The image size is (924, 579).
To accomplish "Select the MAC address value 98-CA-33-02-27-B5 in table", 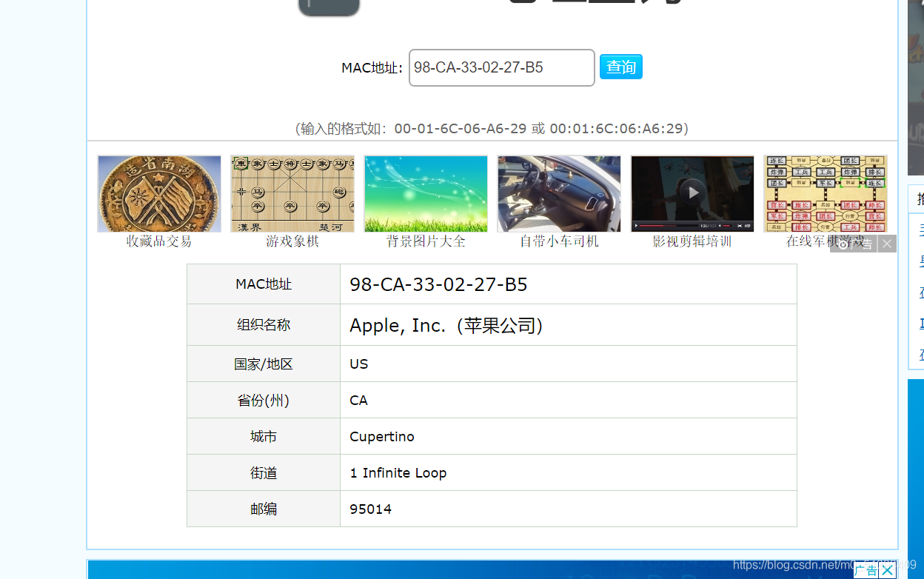I will point(569,284).
